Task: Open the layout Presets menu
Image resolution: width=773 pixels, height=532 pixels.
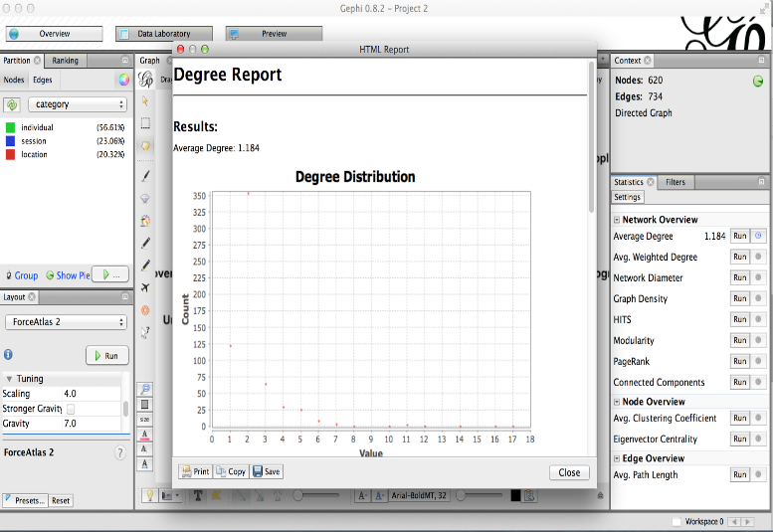Action: [25, 500]
